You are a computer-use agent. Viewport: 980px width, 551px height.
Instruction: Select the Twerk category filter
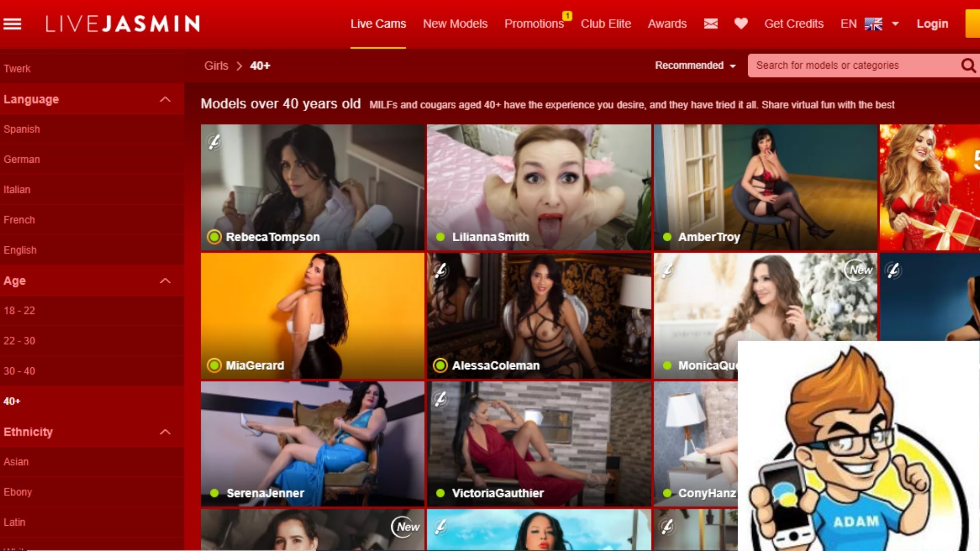(92, 69)
